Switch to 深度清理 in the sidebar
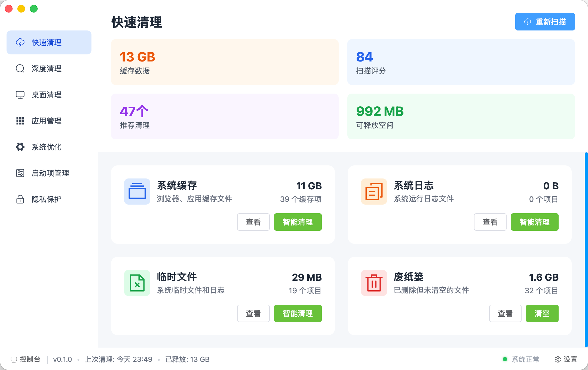Viewport: 588px width, 370px height. point(46,69)
